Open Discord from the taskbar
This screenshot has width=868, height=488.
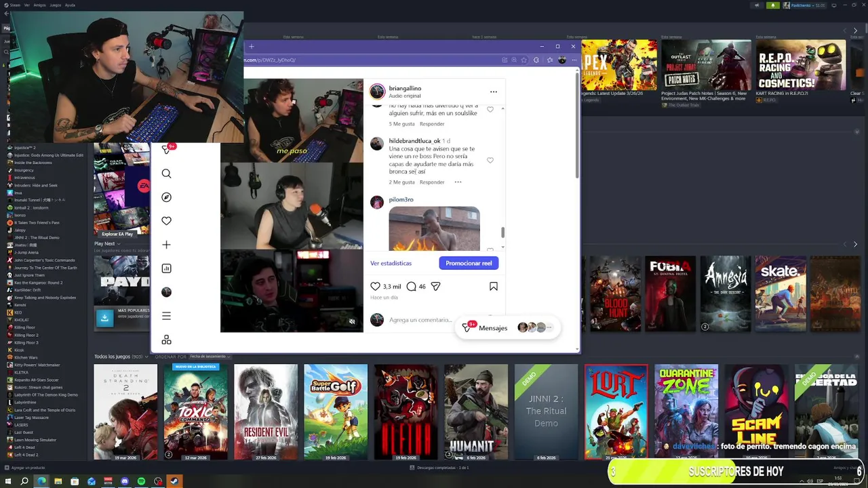pyautogui.click(x=125, y=481)
